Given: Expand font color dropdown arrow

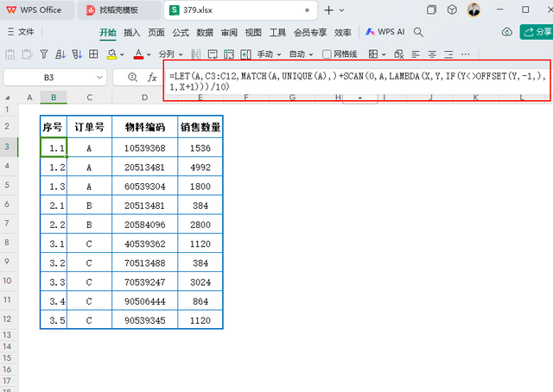Looking at the screenshot, I should tap(149, 54).
